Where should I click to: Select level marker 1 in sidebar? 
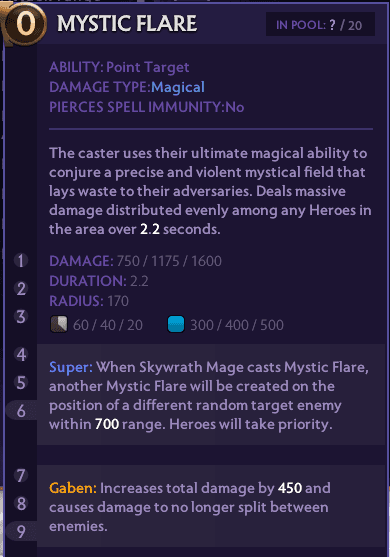[21, 260]
